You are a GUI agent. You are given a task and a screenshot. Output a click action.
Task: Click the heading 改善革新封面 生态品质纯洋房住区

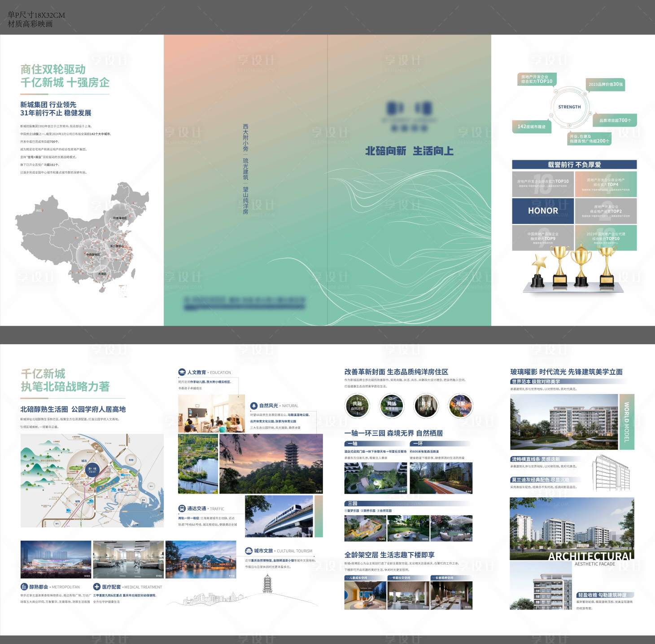396,372
